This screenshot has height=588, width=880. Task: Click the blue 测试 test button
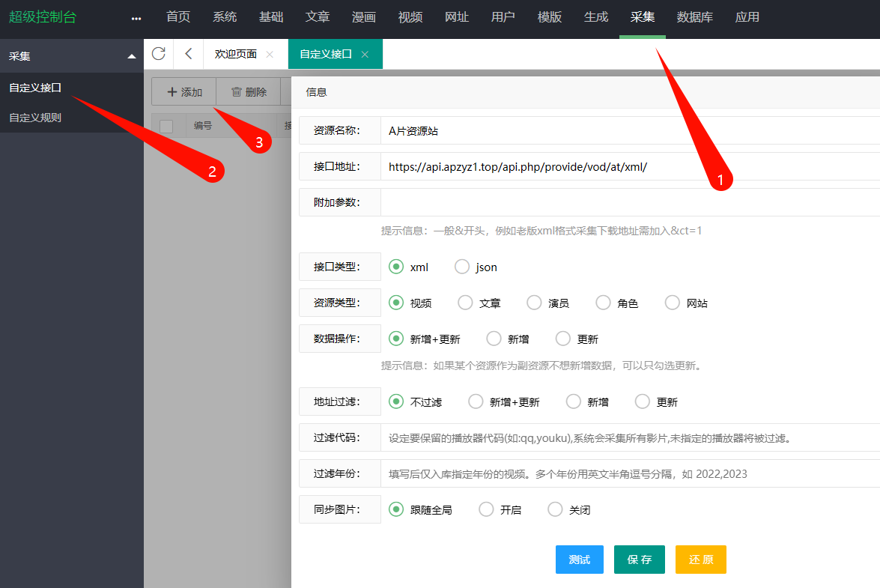coord(579,560)
